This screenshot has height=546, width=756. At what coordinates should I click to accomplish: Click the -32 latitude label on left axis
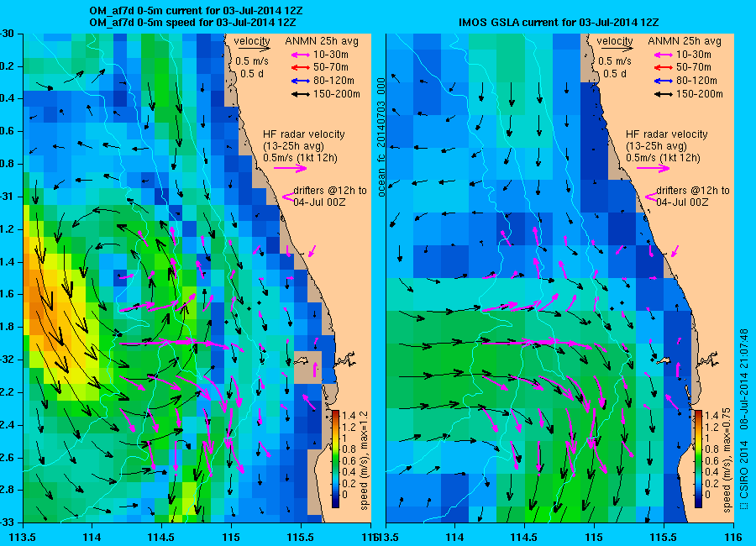pos(8,360)
